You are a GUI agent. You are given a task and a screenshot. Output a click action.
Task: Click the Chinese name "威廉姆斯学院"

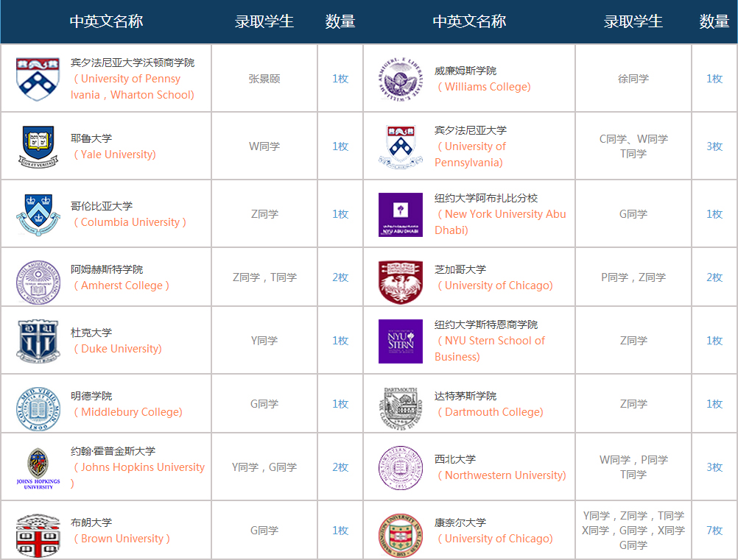tap(465, 71)
